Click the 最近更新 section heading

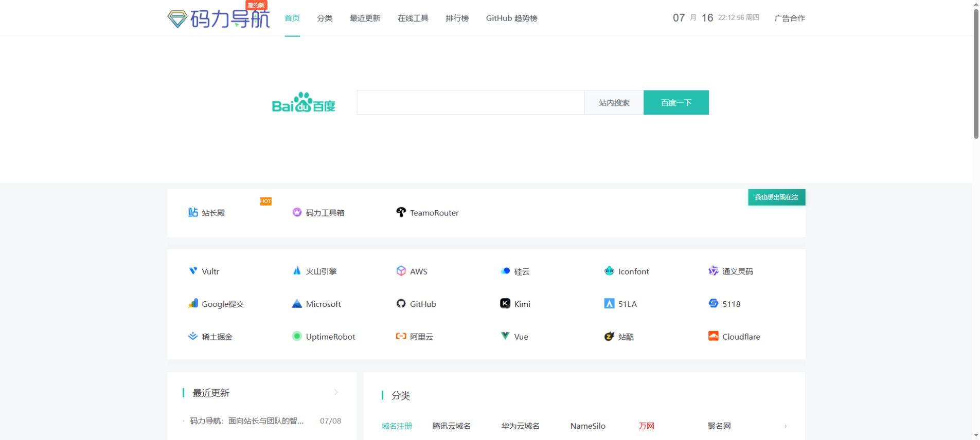tap(211, 393)
